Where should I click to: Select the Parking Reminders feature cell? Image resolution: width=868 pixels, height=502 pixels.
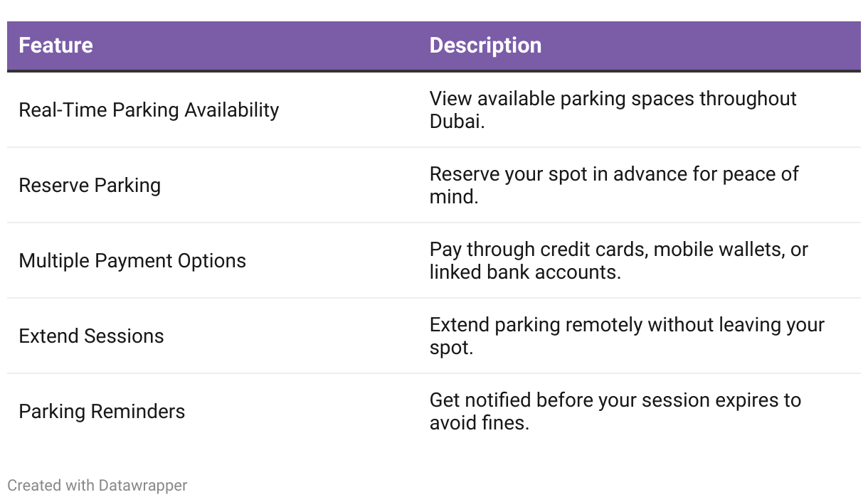[x=102, y=412]
